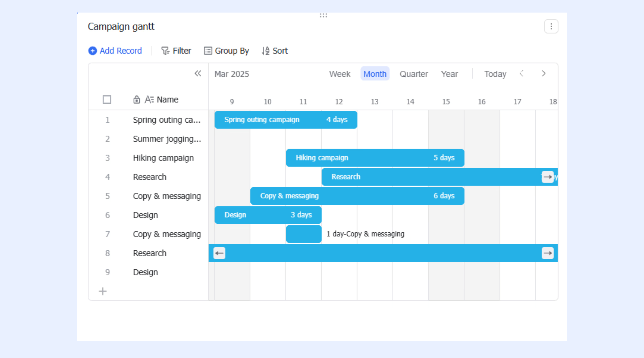Select the Spring outing campaign bar
The width and height of the screenshot is (644, 358).
pyautogui.click(x=286, y=120)
